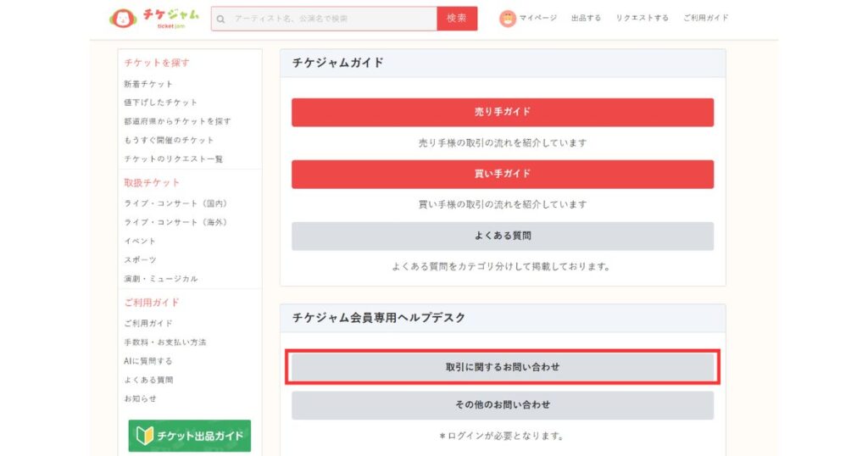Click チケジャムガイド panel title
Screen dimensions: 868x456
(337, 63)
